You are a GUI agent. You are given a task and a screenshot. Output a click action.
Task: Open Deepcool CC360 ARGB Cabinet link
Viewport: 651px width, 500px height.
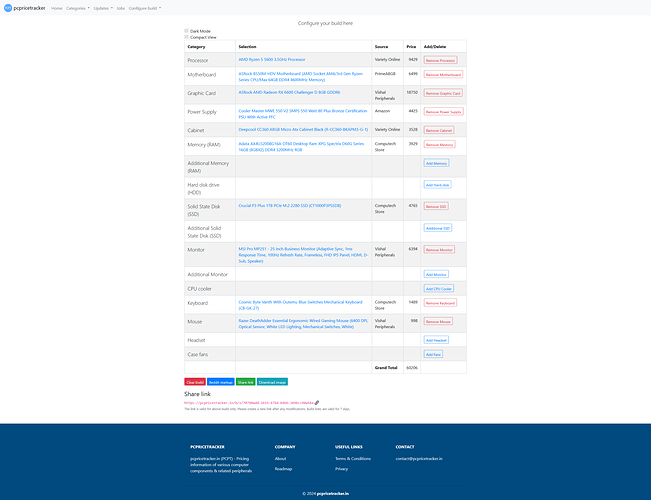(x=303, y=130)
